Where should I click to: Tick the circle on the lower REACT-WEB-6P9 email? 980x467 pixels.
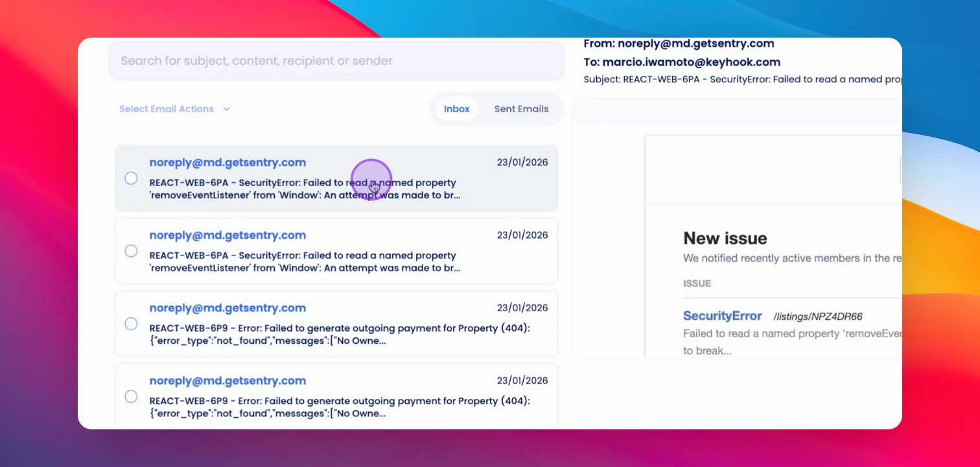tap(131, 396)
